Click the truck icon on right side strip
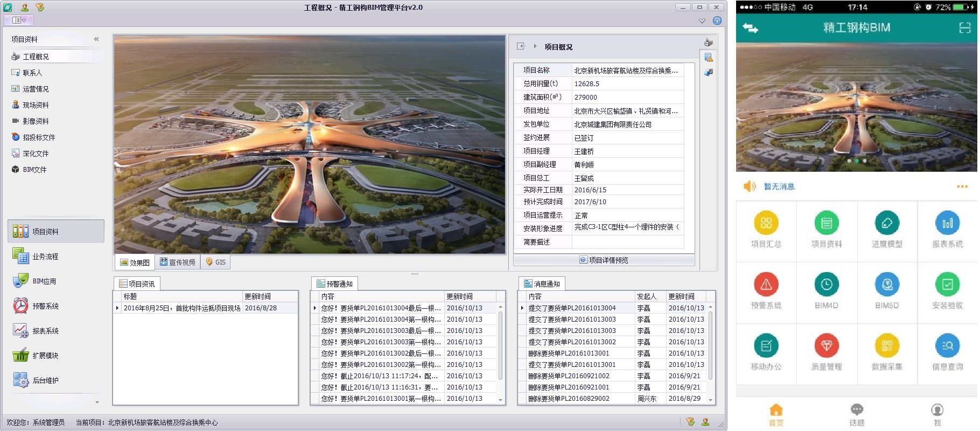 (x=709, y=72)
